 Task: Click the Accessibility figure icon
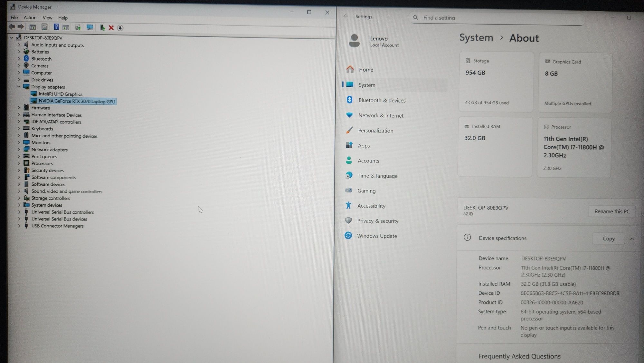click(348, 205)
